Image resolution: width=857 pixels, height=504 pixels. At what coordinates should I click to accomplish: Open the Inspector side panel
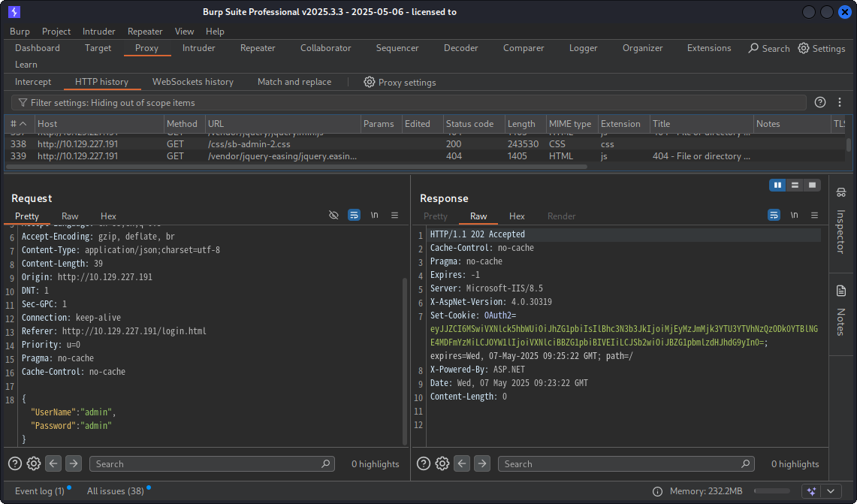coord(840,223)
